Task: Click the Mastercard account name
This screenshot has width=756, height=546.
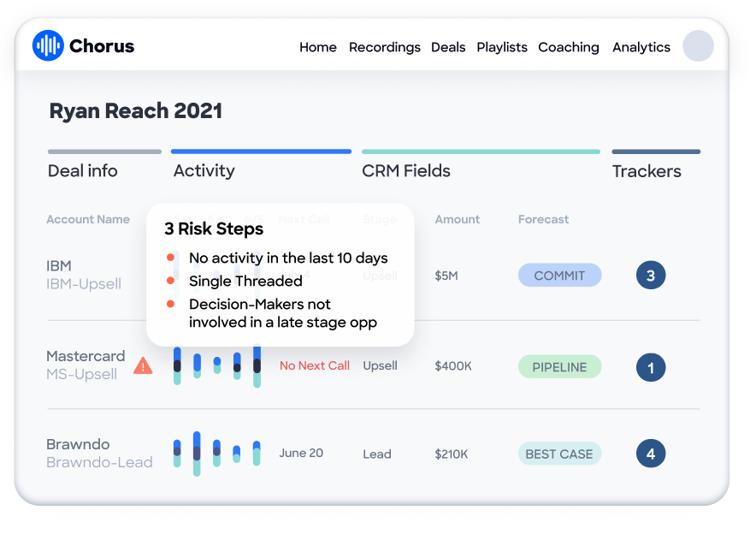Action: pyautogui.click(x=86, y=356)
